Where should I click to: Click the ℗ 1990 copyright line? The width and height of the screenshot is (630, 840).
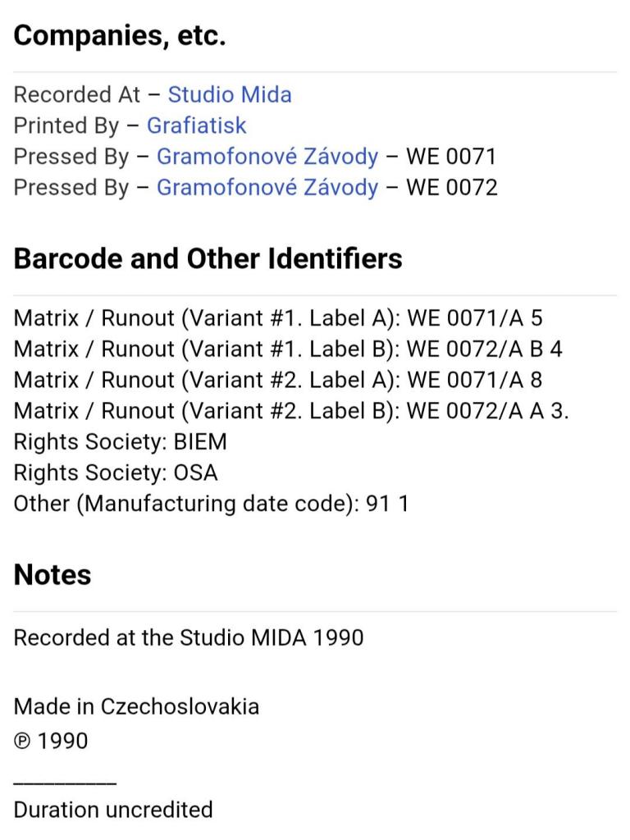(51, 741)
